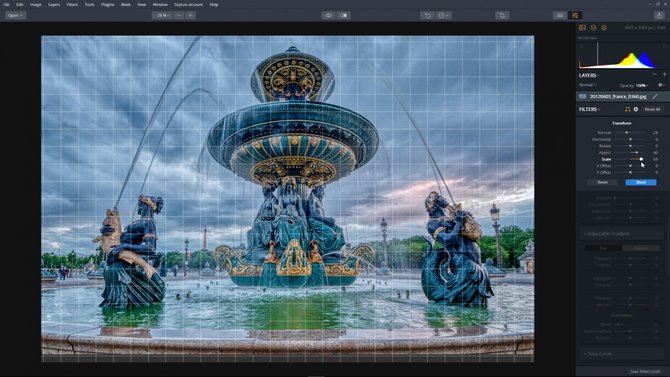Expand the LAYERS header dropdown
The image size is (670, 377).
(x=589, y=75)
